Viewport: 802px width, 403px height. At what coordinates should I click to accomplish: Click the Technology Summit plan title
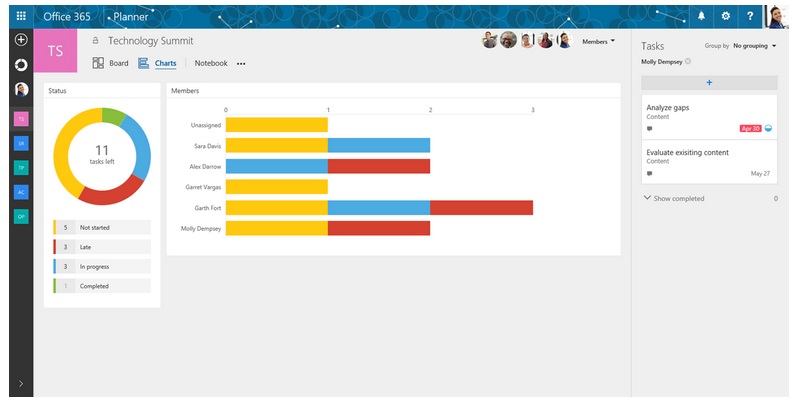pos(150,41)
